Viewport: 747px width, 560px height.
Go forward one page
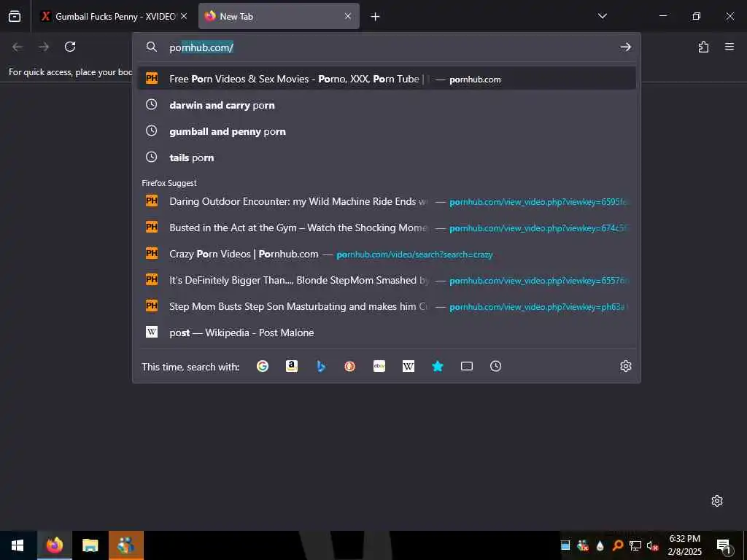click(44, 47)
